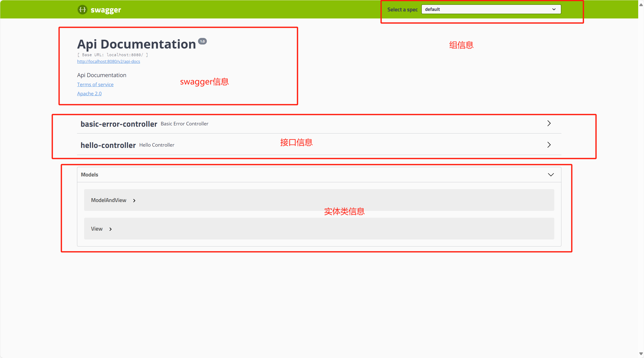Click the basic-error-controller section title

(x=119, y=124)
